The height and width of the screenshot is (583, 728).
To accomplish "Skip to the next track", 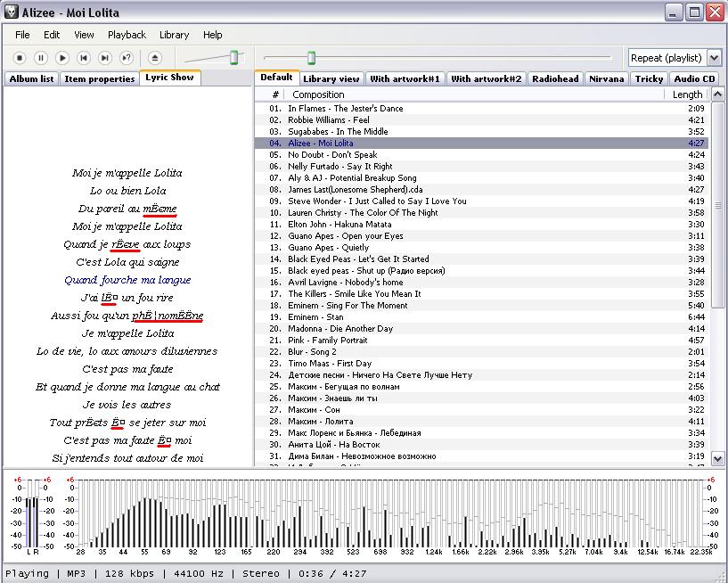I will [105, 58].
